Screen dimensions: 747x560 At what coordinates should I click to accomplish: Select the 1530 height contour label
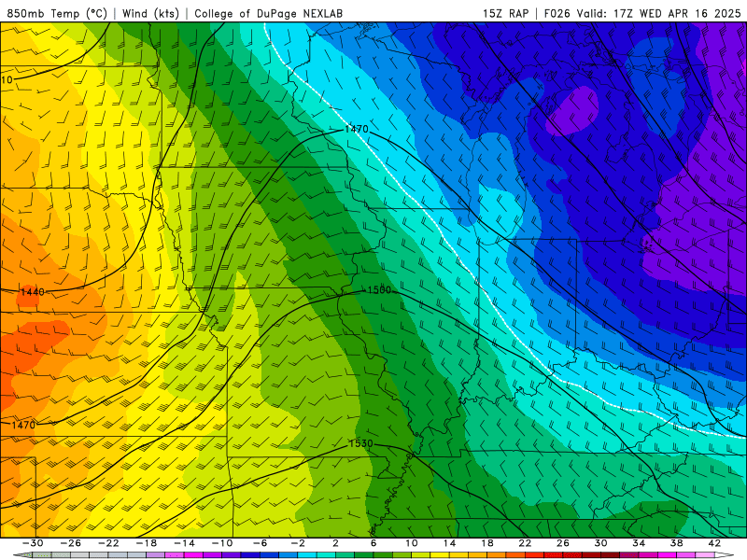[x=360, y=443]
